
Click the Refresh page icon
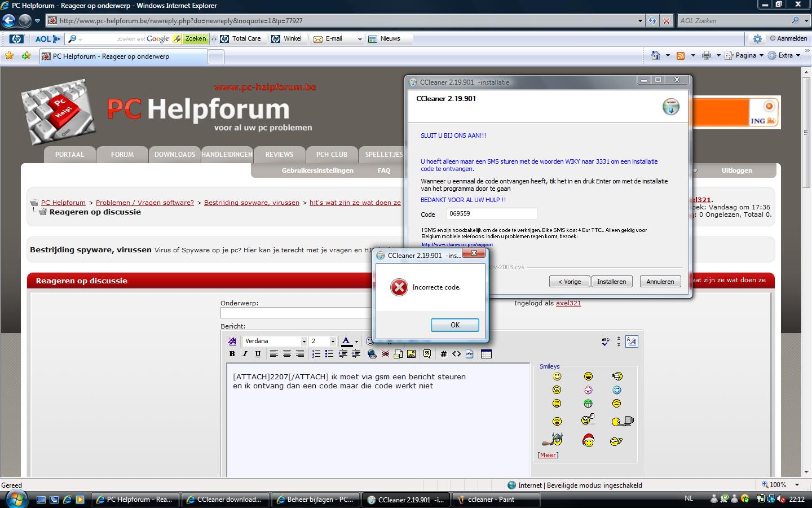(x=652, y=20)
